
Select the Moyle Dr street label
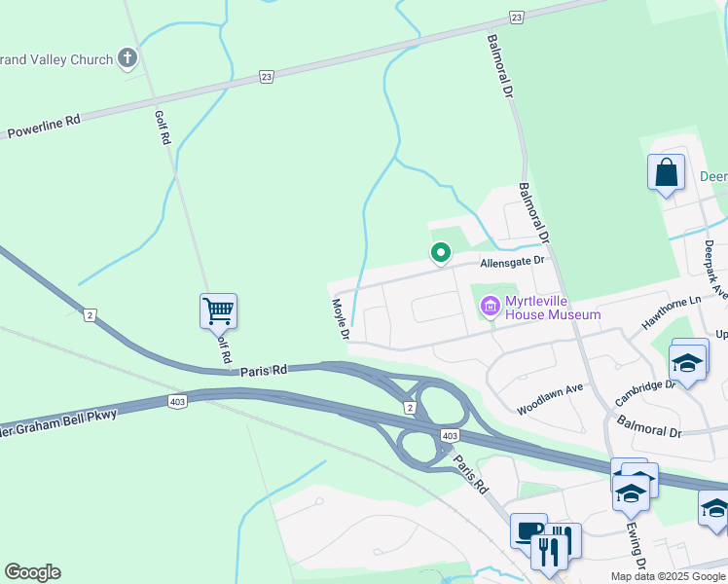pyautogui.click(x=341, y=319)
